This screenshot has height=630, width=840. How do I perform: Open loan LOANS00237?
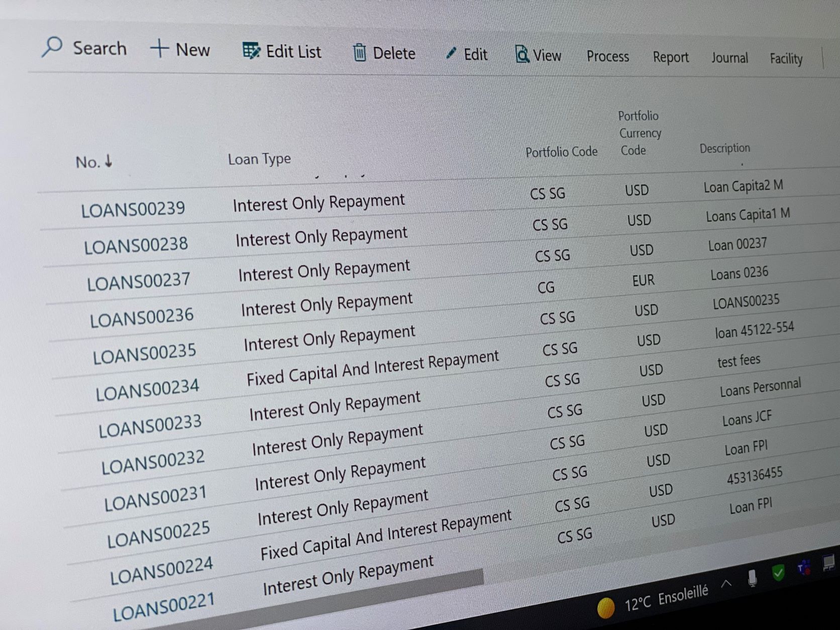139,281
